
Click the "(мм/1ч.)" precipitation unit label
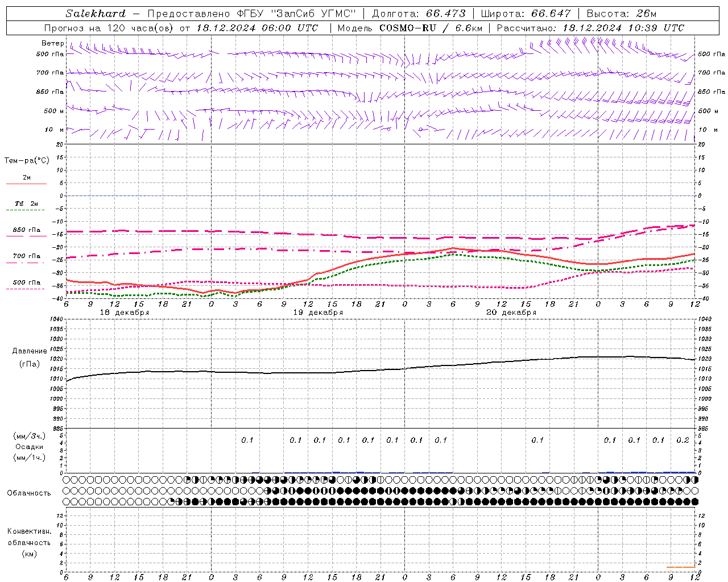[x=30, y=458]
